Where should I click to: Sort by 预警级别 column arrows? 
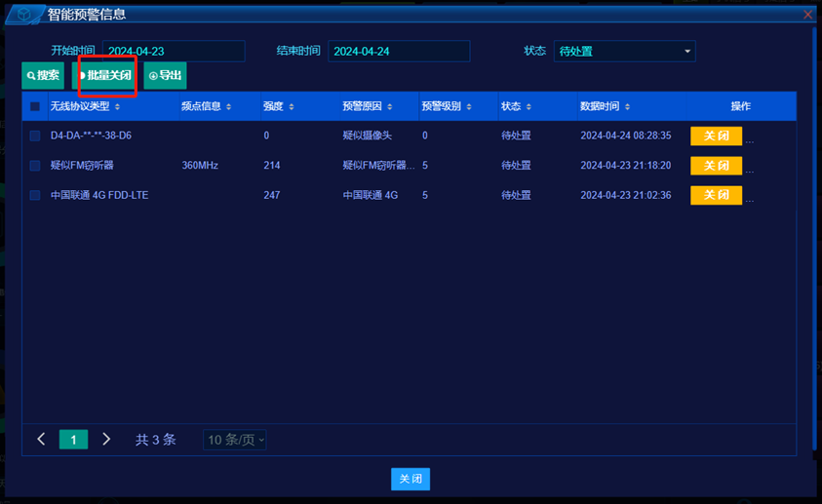coord(469,107)
